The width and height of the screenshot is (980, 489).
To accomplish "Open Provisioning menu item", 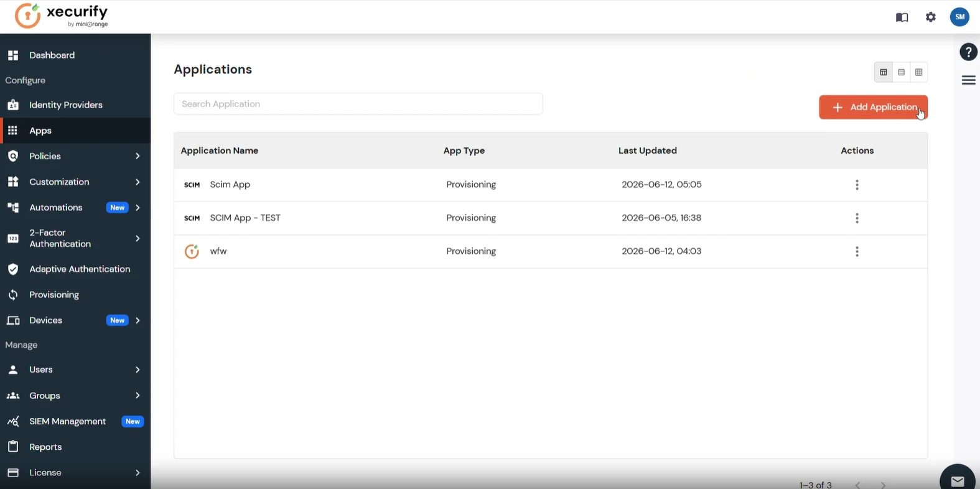I will [x=75, y=295].
